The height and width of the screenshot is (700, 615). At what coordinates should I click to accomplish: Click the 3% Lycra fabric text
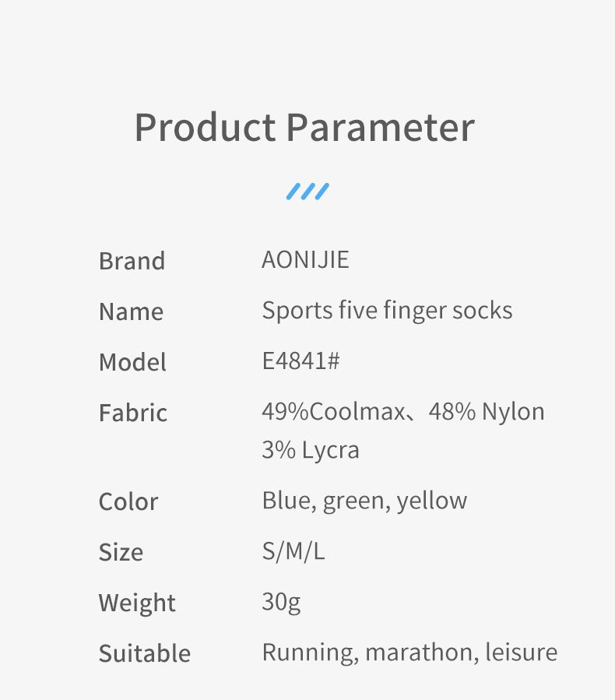(x=310, y=451)
